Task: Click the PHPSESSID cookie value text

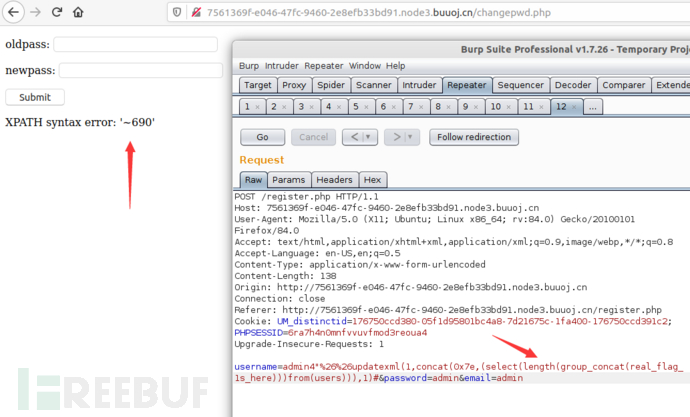Action: (357, 333)
